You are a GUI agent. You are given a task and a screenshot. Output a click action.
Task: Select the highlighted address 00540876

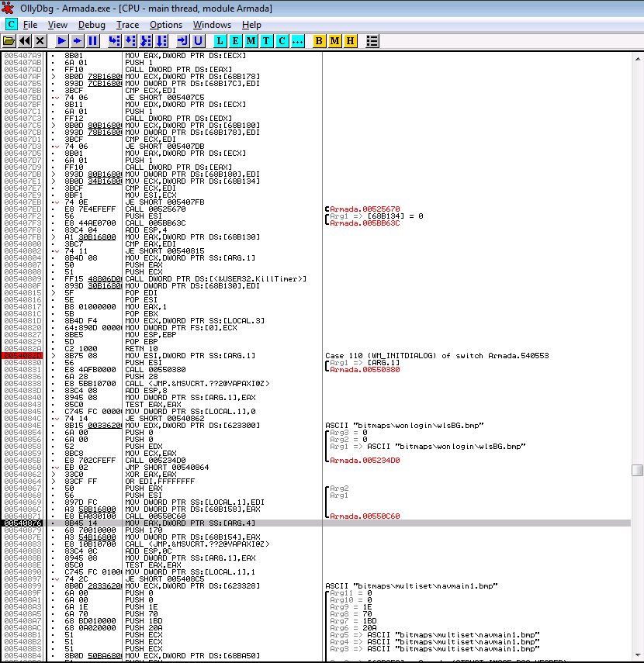coord(23,523)
